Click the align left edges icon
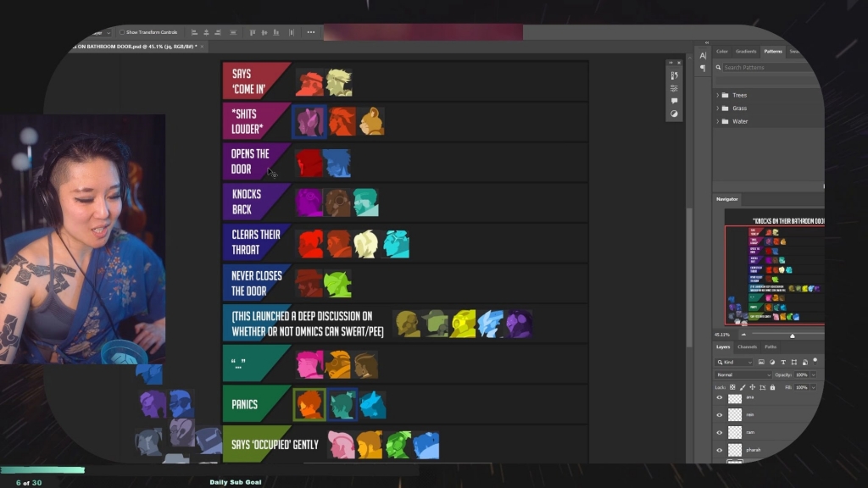This screenshot has width=868, height=488. 194,32
